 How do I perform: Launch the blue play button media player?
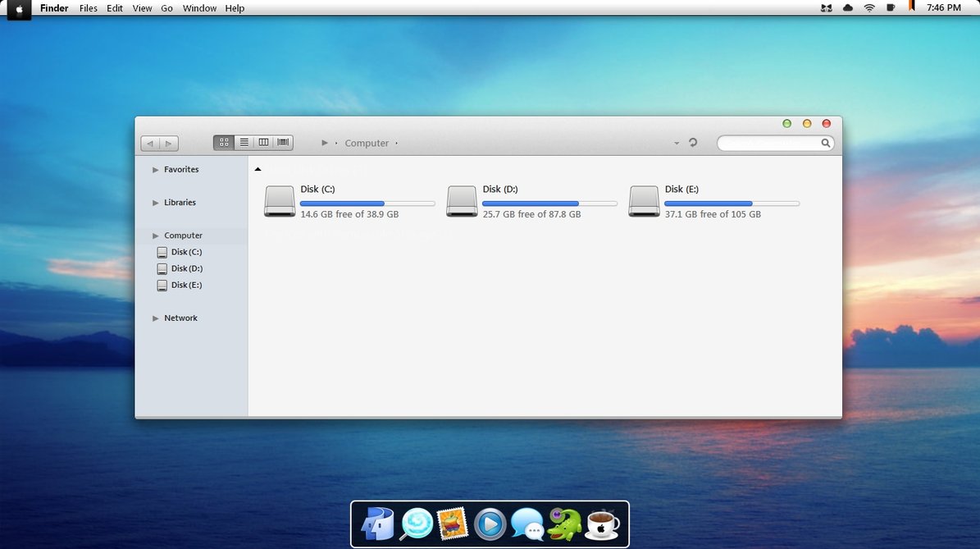(490, 524)
